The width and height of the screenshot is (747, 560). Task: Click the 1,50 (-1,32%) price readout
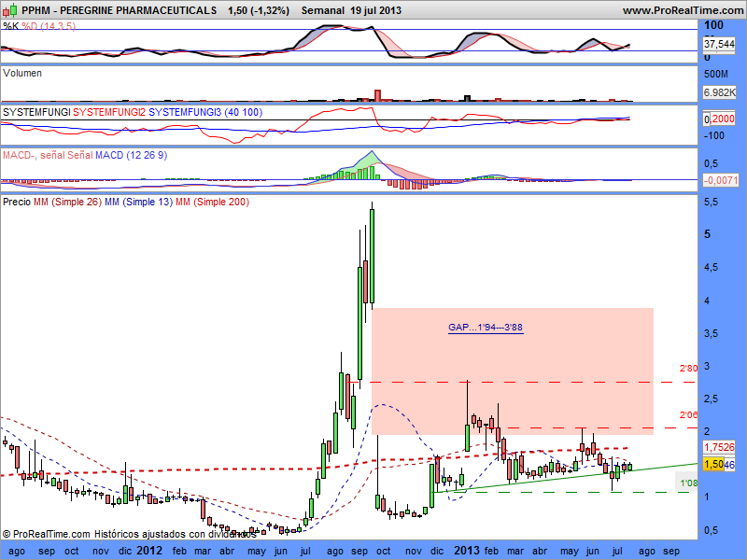pos(259,10)
